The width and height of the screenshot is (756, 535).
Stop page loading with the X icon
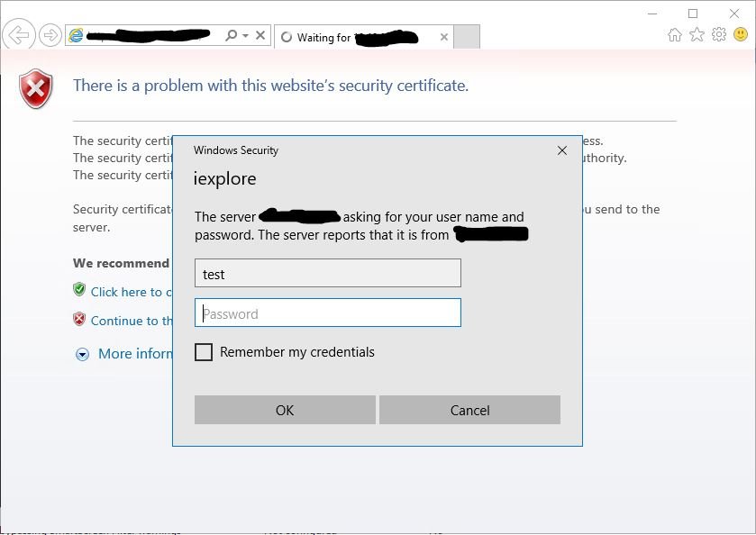260,35
